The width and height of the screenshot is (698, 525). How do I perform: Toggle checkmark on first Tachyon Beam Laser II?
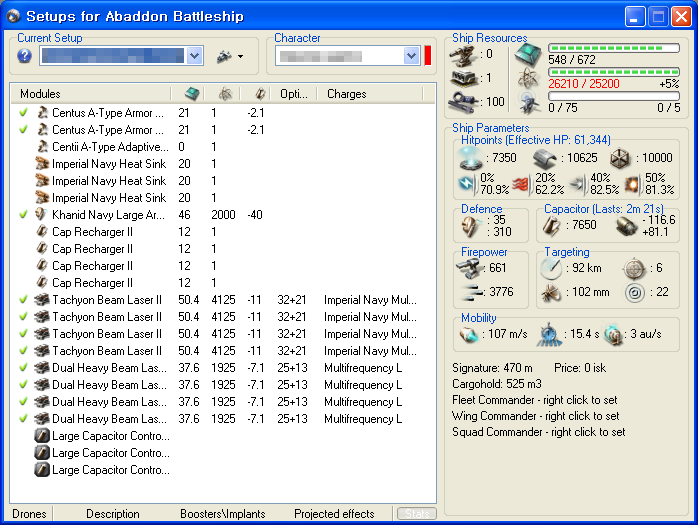pyautogui.click(x=24, y=300)
